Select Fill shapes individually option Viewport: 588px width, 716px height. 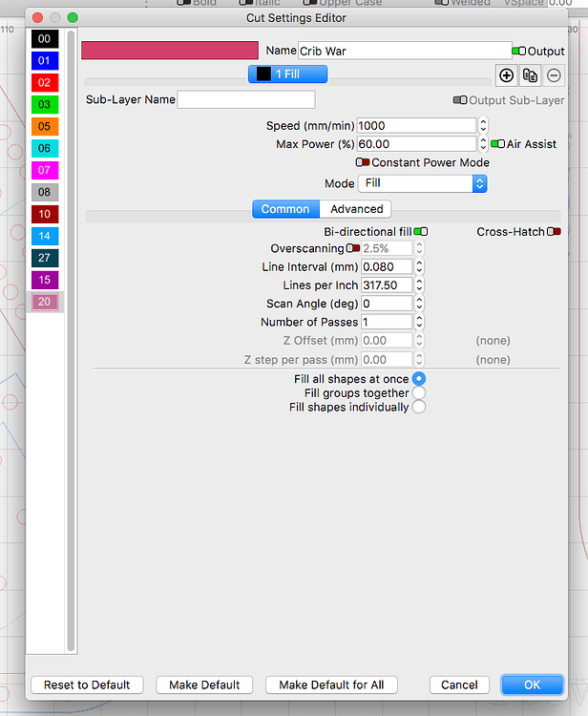(x=418, y=407)
